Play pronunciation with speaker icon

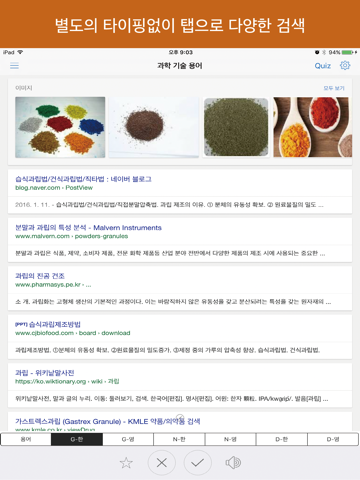(233, 463)
